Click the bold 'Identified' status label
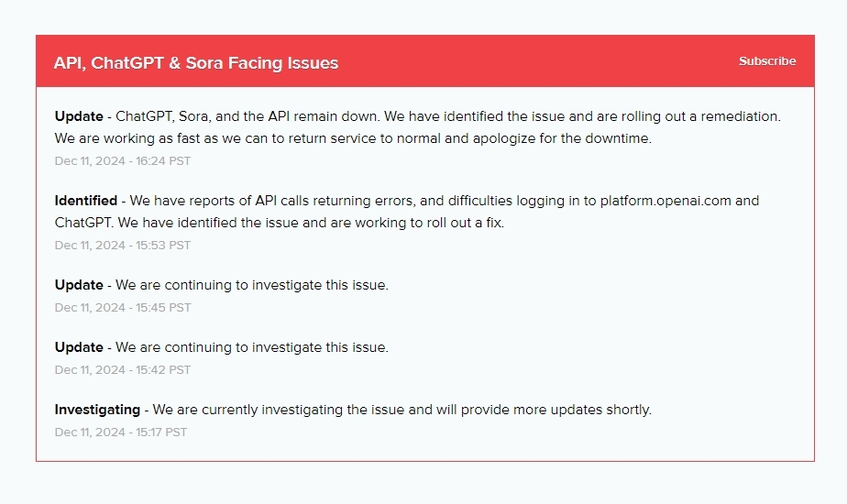Viewport: 847px width, 504px height. tap(86, 201)
